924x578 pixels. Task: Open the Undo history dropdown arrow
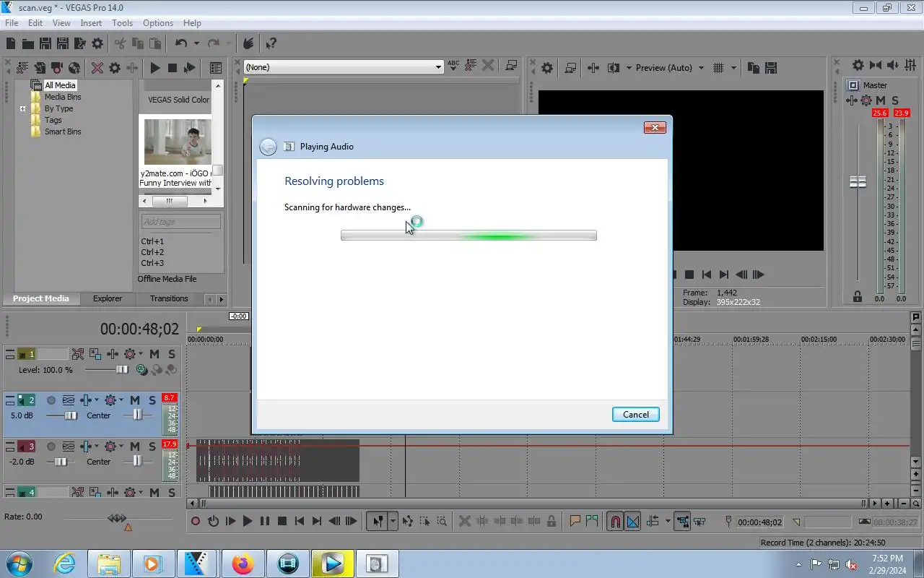196,43
